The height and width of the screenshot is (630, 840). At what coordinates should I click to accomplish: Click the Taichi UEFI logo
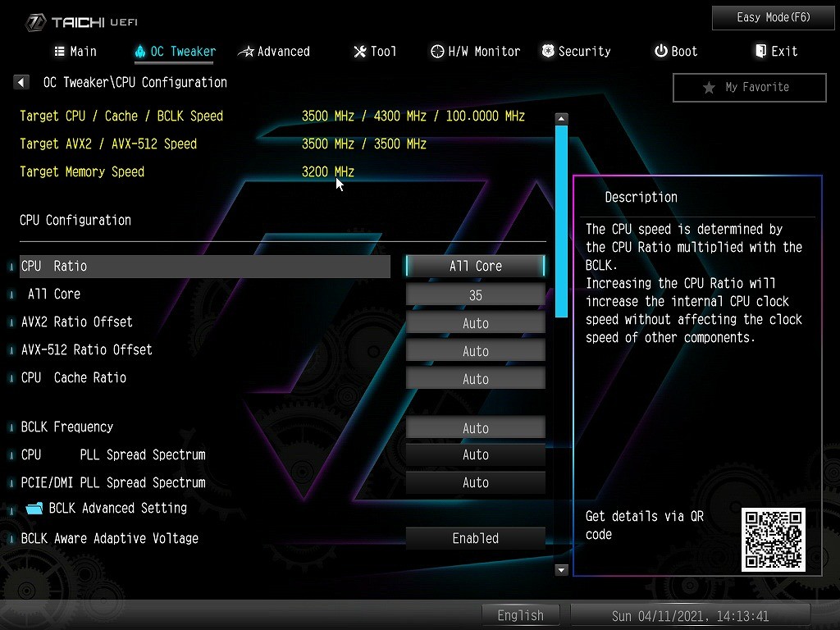(81, 22)
